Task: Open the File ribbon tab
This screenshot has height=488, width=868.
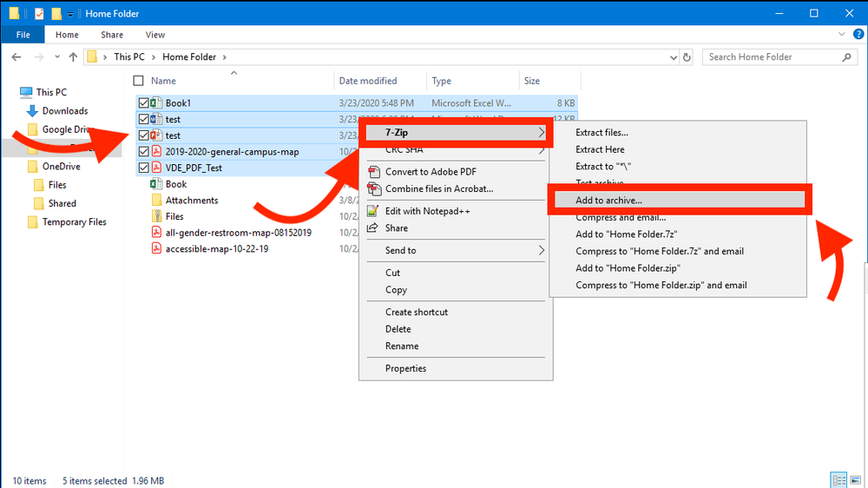Action: click(23, 35)
